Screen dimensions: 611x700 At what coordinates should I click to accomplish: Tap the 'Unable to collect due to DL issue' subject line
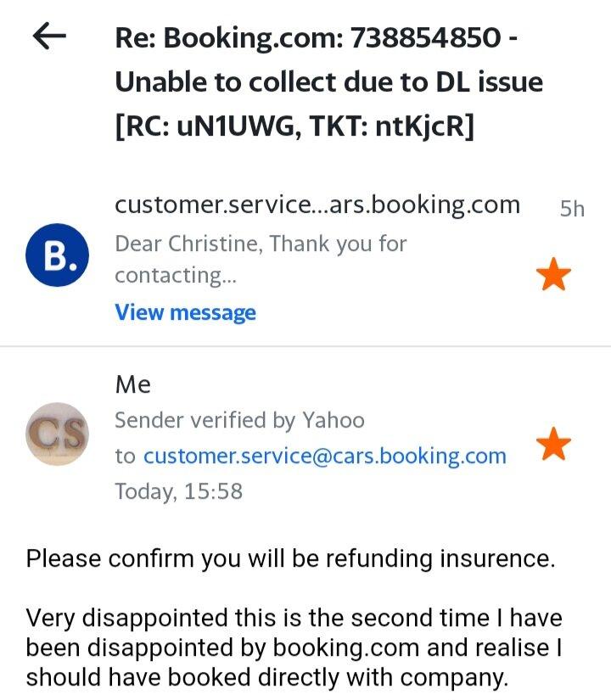[x=328, y=82]
